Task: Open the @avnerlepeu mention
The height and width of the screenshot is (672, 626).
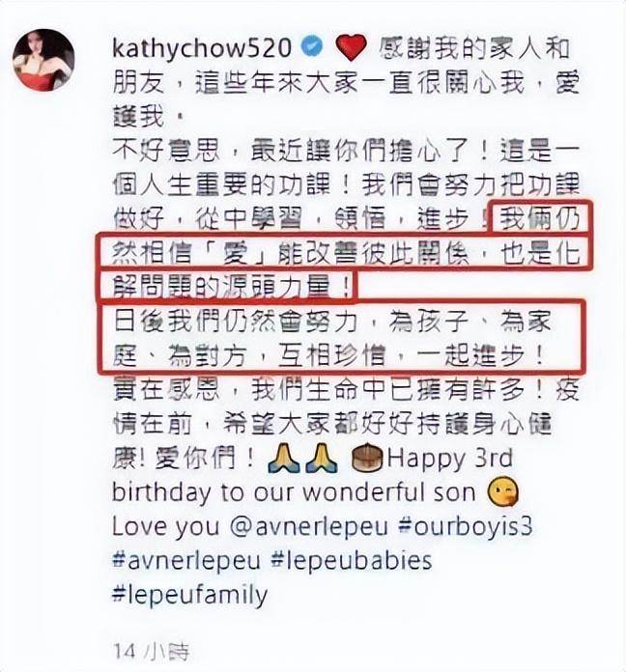Action: click(309, 527)
